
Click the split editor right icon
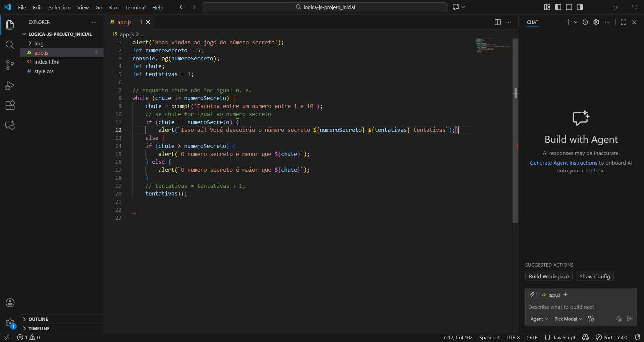(x=497, y=22)
